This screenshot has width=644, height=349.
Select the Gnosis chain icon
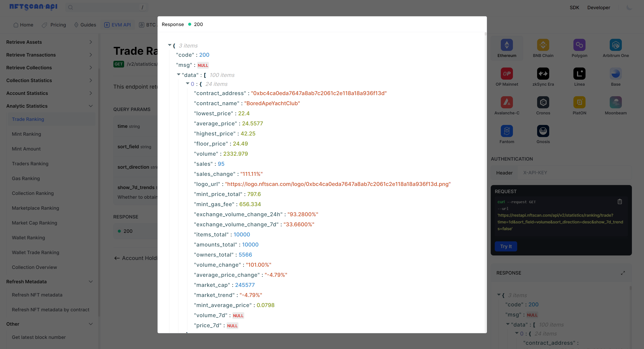coord(543,131)
